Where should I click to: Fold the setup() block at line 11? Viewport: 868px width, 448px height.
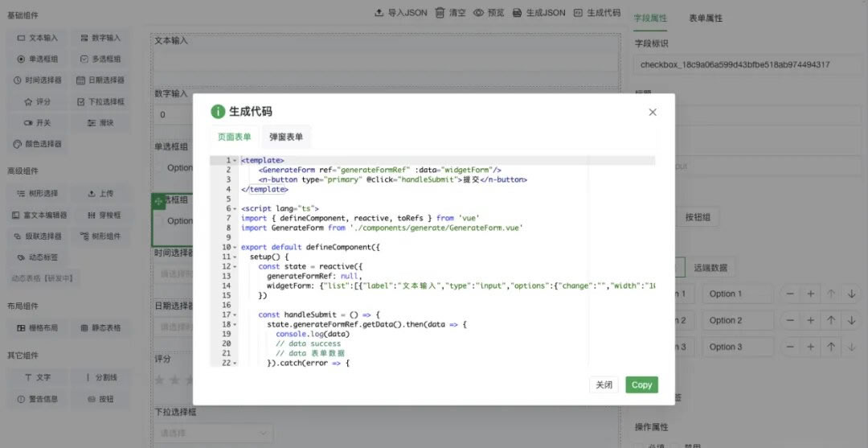pos(235,257)
